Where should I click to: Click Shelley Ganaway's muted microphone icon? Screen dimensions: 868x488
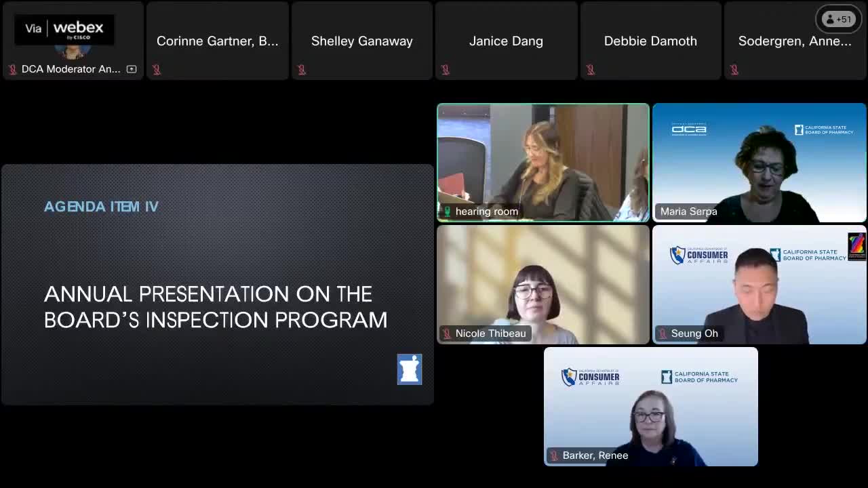point(302,69)
